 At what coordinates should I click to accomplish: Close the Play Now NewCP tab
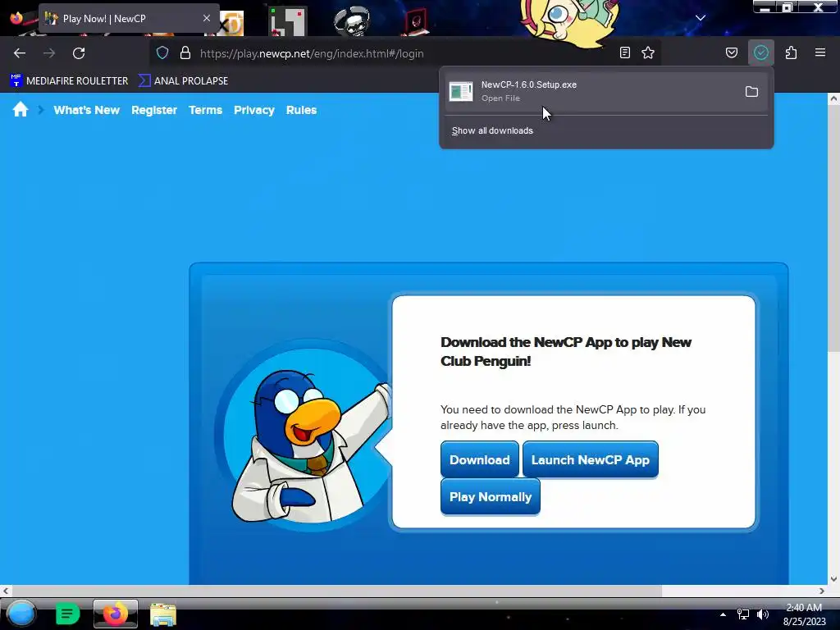click(x=207, y=18)
